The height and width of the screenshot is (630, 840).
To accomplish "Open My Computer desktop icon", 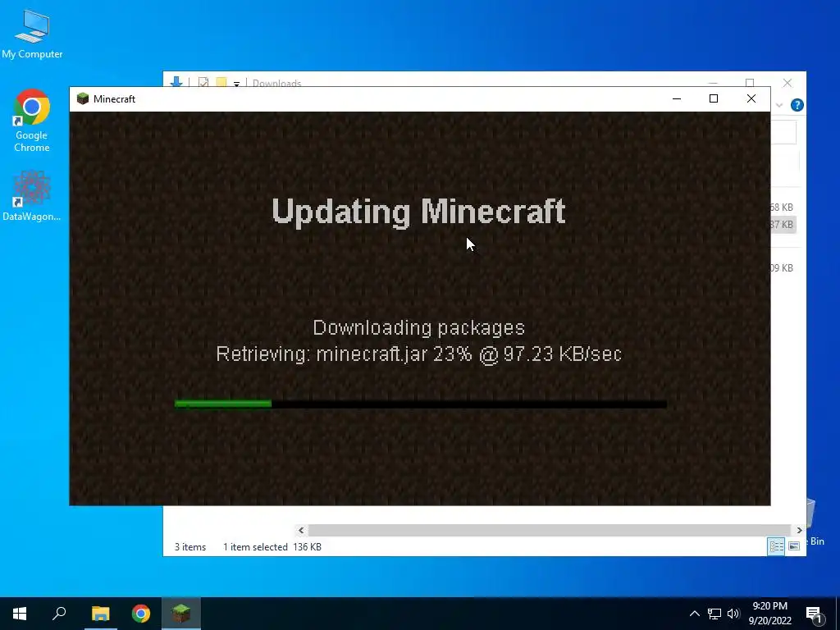I will coord(32,34).
